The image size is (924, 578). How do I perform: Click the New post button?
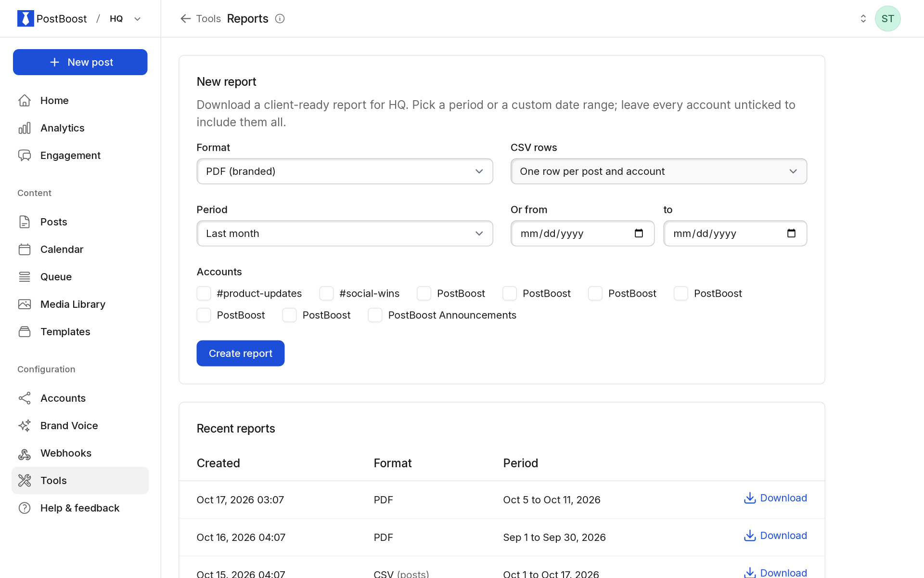click(80, 62)
